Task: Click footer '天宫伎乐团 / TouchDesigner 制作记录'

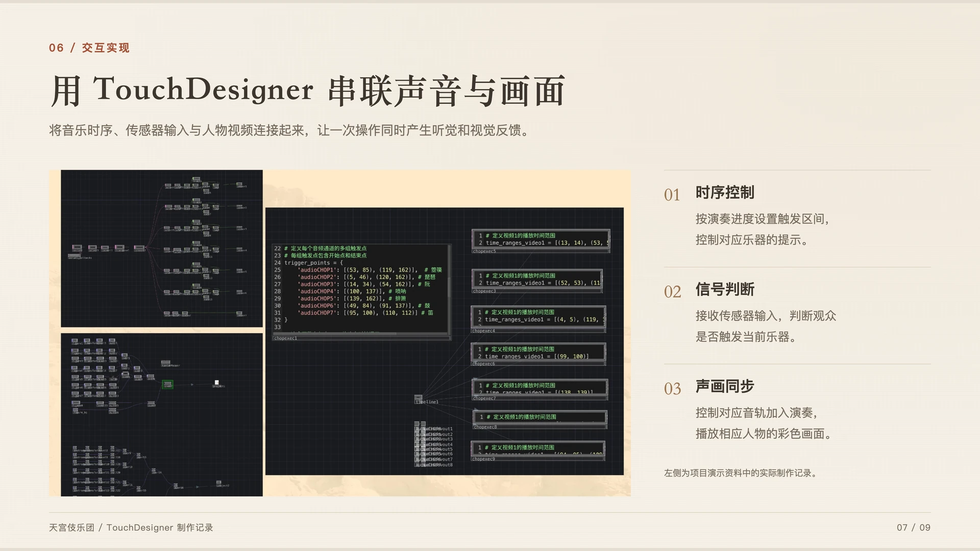Action: click(131, 528)
